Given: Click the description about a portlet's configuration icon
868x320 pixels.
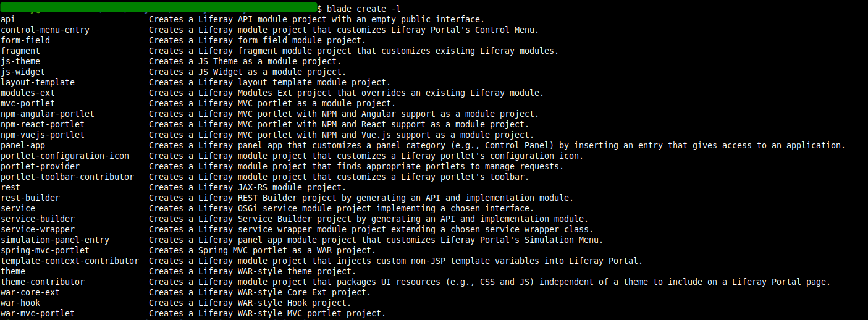Looking at the screenshot, I should [x=366, y=156].
